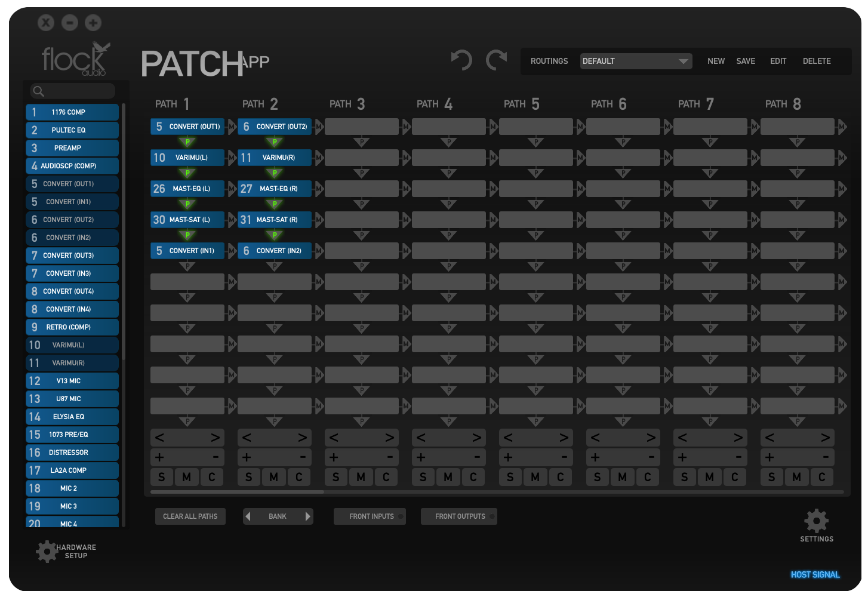
Task: Click the Flock Audio logo
Action: click(x=73, y=58)
